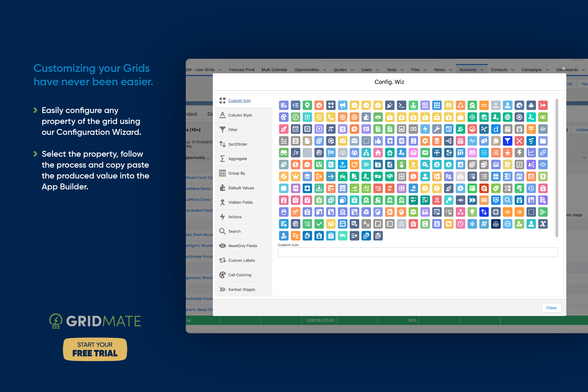
Task: Select the green binoculars icon
Action: 284,152
